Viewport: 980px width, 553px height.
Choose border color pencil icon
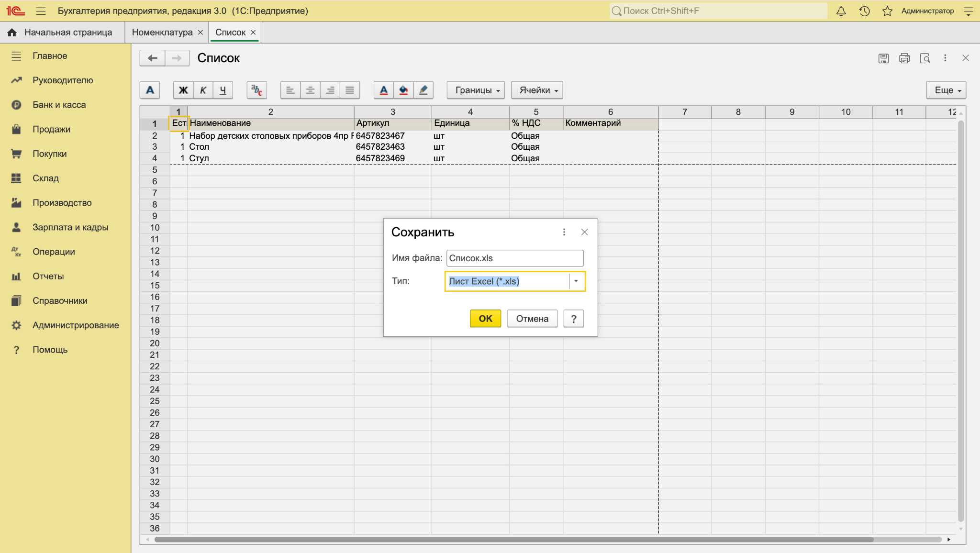pyautogui.click(x=423, y=90)
